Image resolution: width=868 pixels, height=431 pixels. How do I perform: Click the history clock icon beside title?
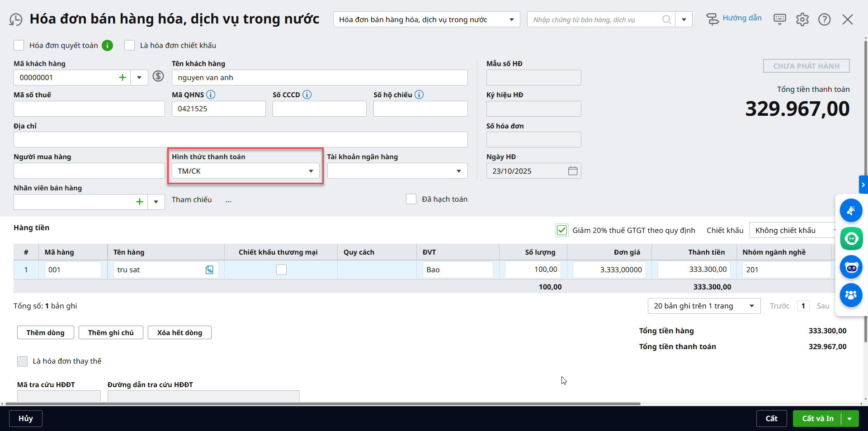tap(16, 19)
